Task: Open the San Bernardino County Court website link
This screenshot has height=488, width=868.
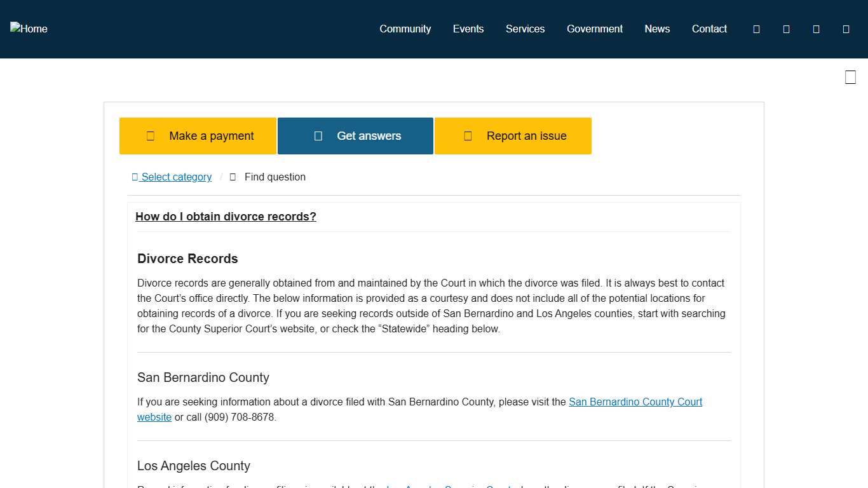Action: (x=635, y=402)
